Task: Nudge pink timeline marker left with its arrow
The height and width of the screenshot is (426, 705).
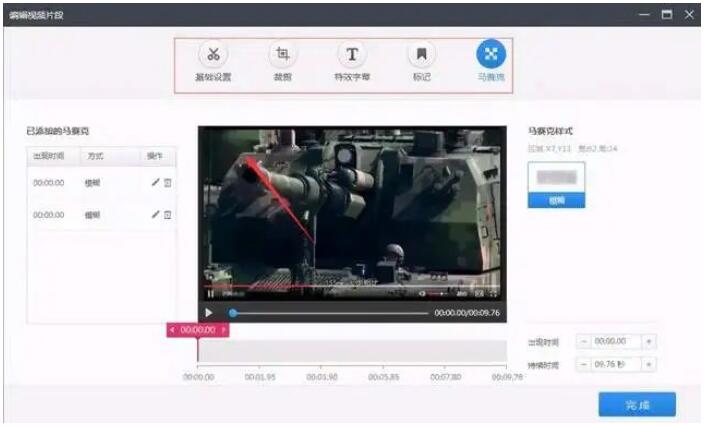Action: (172, 330)
